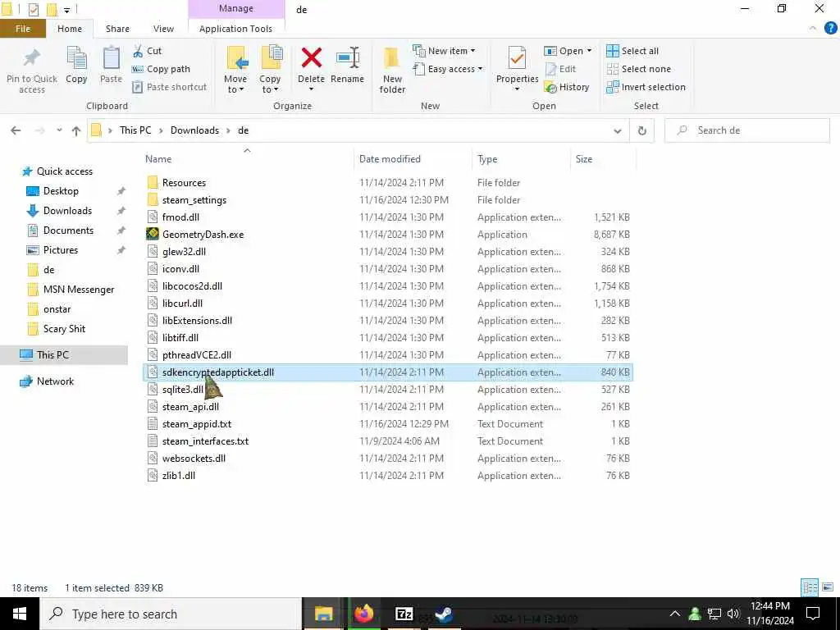Image resolution: width=840 pixels, height=630 pixels.
Task: Open Scary Shit folder in sidebar
Action: click(x=64, y=329)
